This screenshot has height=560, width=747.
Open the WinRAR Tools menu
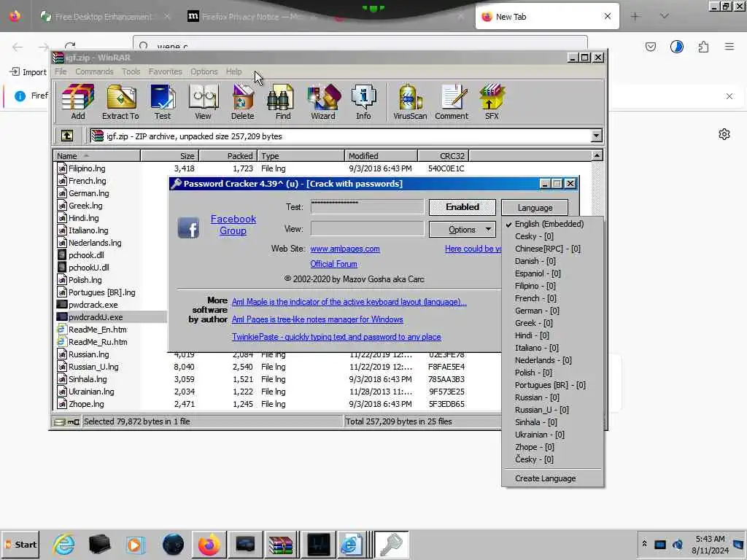click(131, 71)
